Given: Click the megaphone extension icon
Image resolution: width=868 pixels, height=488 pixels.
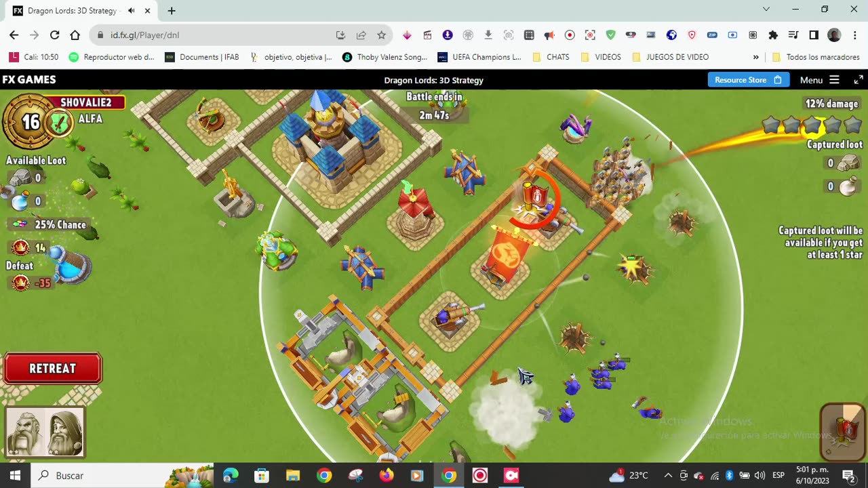Looking at the screenshot, I should 549,35.
